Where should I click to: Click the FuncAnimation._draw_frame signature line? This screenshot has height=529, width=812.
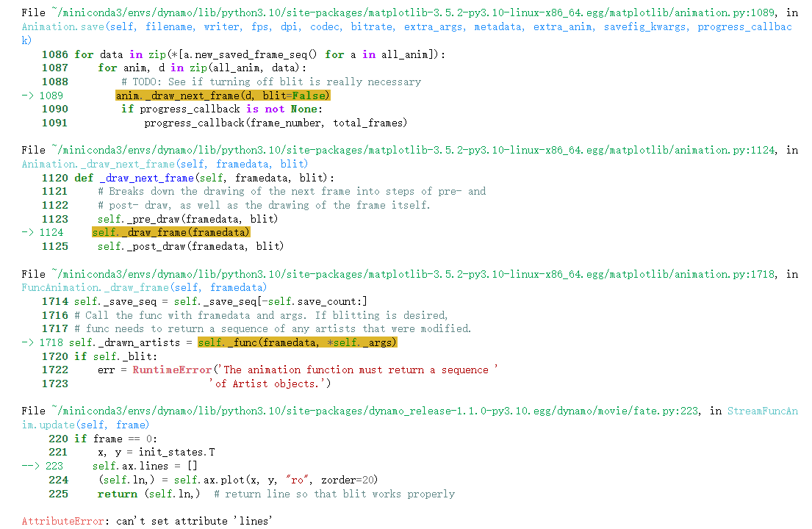144,287
